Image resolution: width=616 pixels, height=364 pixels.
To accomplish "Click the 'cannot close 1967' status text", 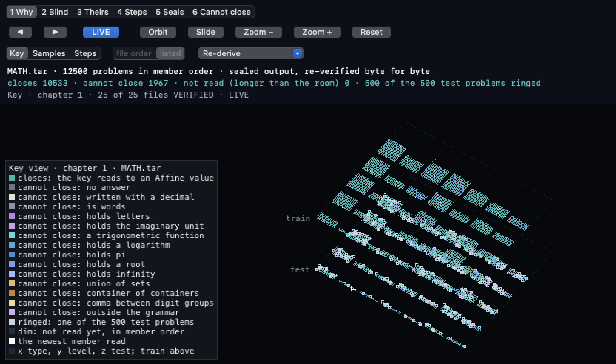I will 125,84.
